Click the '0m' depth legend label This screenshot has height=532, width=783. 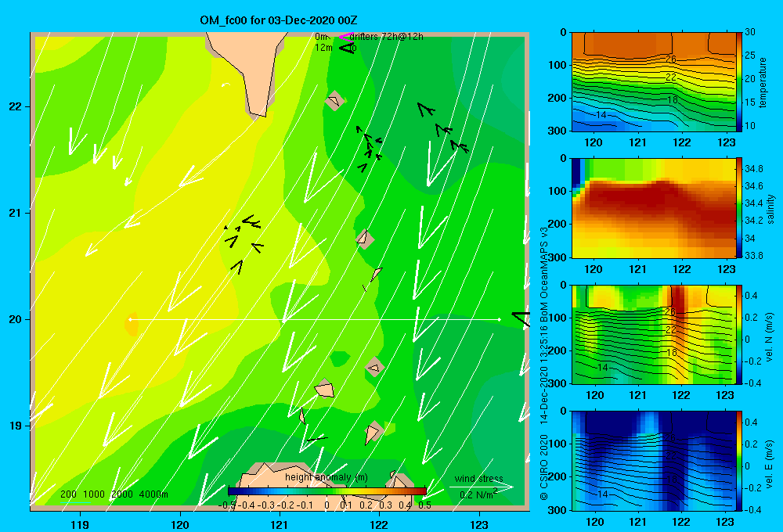pos(321,37)
